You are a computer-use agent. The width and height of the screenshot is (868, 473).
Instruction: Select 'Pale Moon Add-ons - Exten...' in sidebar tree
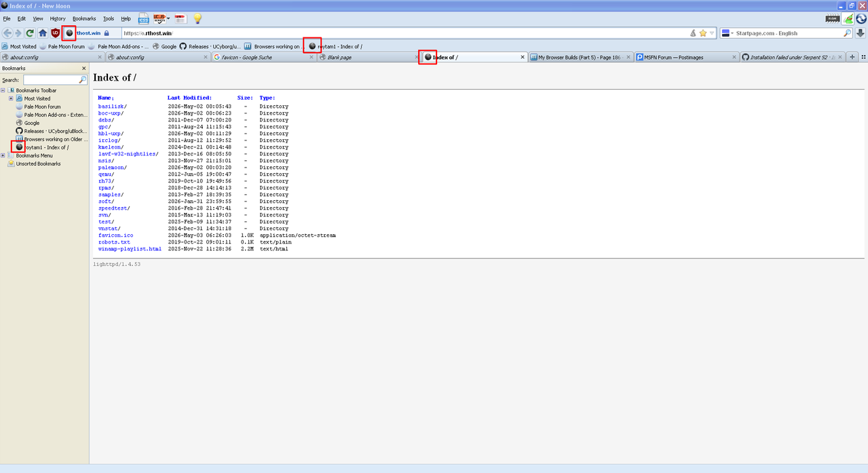(x=52, y=115)
